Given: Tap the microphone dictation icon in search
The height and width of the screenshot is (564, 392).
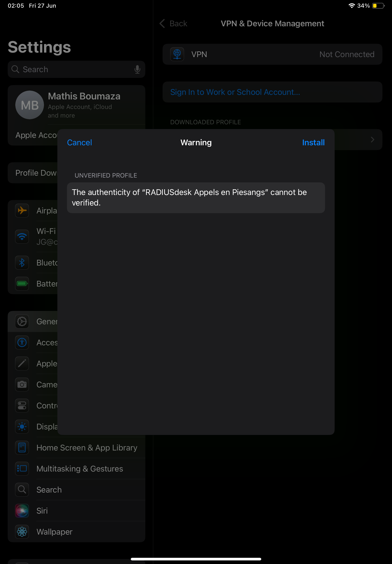Looking at the screenshot, I should [137, 70].
